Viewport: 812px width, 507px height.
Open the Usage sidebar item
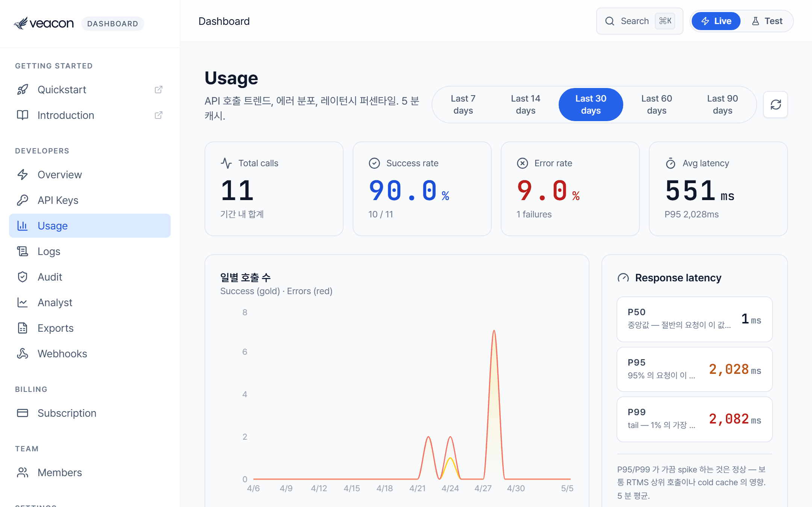coord(90,226)
